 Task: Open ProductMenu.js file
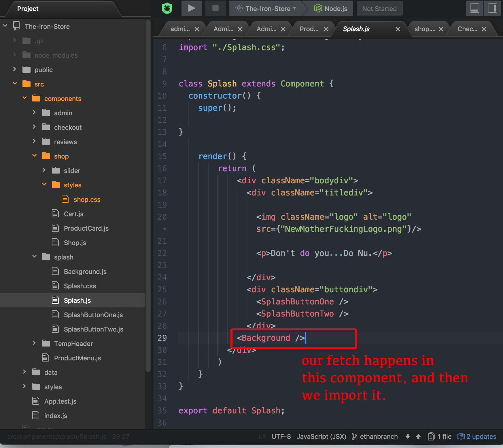tap(77, 358)
